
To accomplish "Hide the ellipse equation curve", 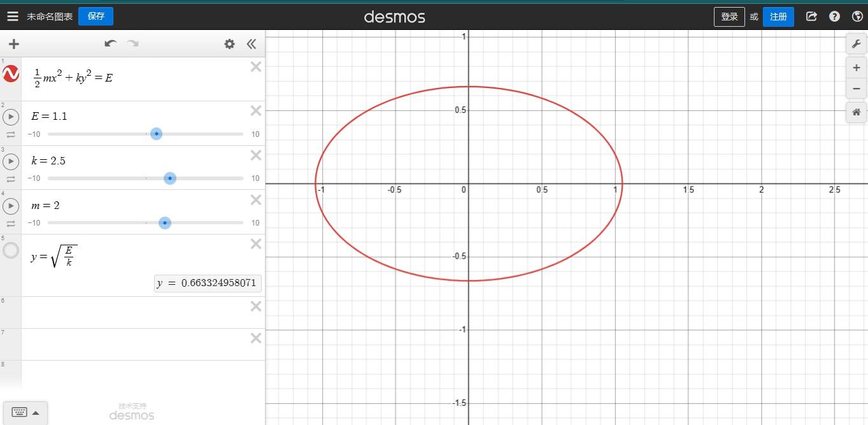I will (11, 74).
